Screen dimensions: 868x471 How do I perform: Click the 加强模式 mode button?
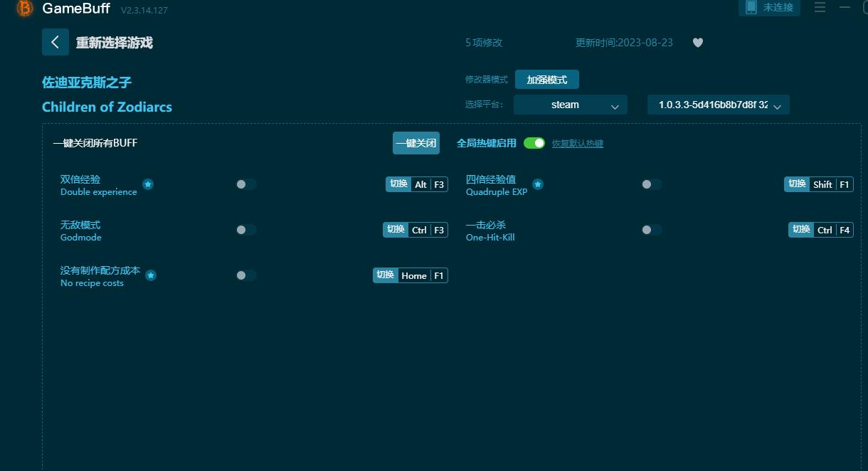click(x=547, y=80)
